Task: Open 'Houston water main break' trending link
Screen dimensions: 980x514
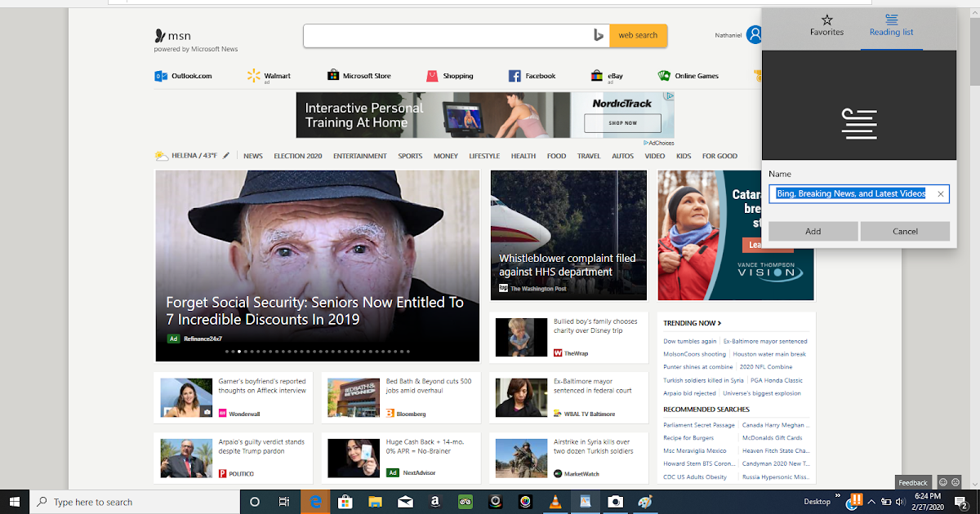Action: pos(769,354)
